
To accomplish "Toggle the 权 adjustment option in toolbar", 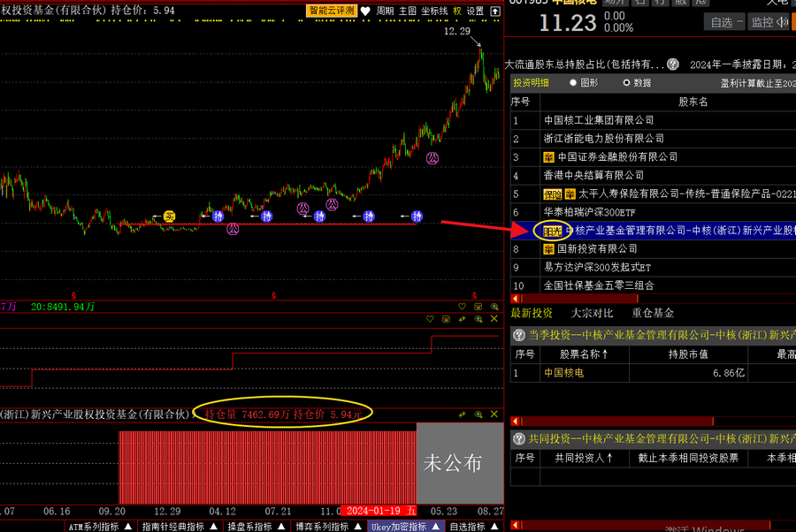I will coord(457,11).
